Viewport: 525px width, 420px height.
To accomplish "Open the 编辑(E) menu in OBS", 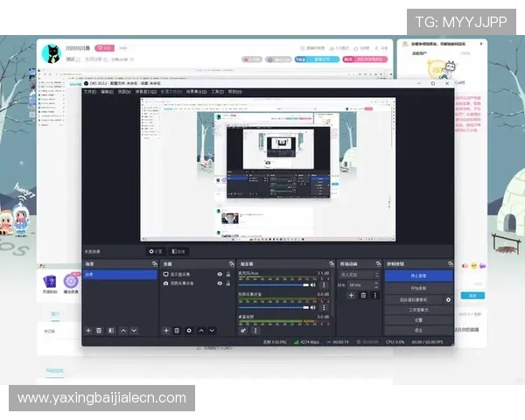I will (107, 91).
